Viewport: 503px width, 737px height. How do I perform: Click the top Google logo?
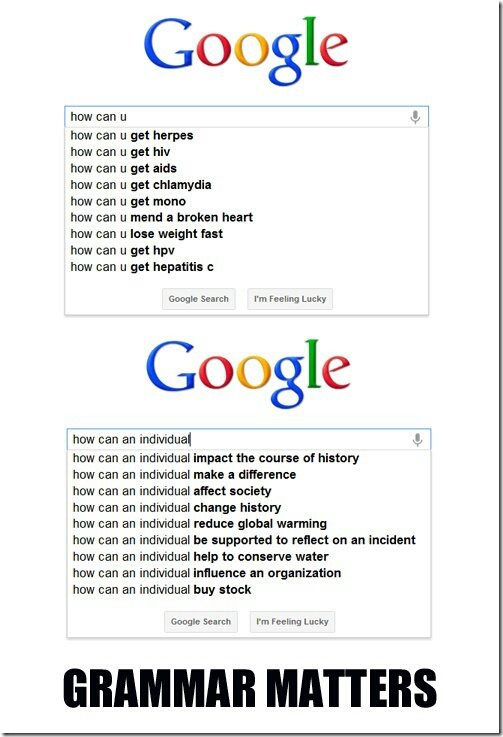tap(246, 50)
